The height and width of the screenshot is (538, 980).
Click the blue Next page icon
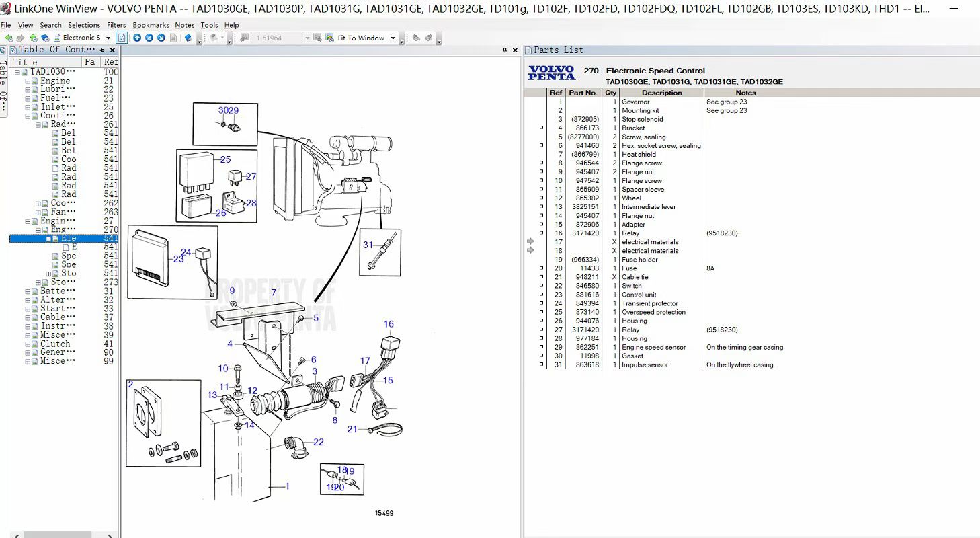pos(161,37)
